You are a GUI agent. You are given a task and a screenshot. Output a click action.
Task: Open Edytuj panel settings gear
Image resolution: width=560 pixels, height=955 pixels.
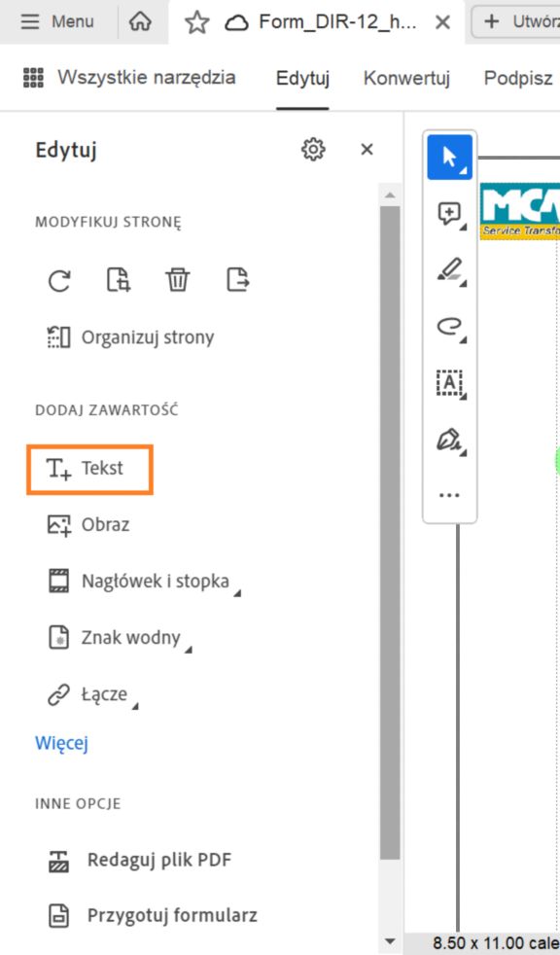point(312,149)
